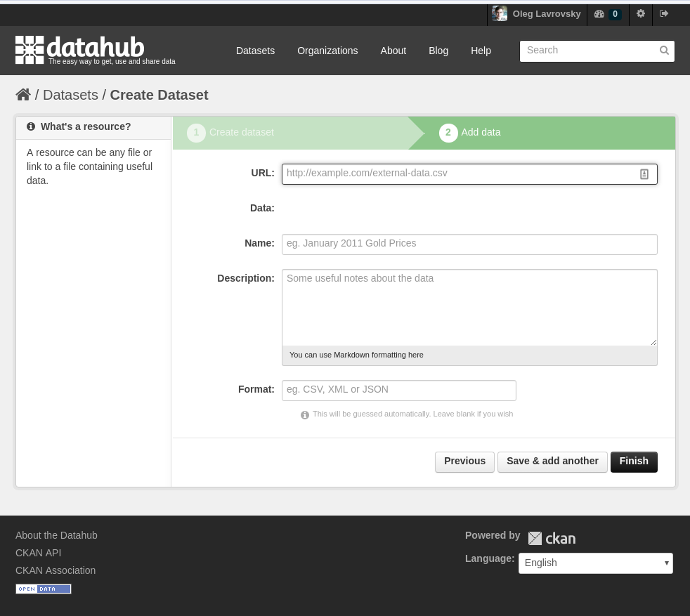This screenshot has width=690, height=616.
Task: Open settings via the gear icon
Action: (x=641, y=13)
